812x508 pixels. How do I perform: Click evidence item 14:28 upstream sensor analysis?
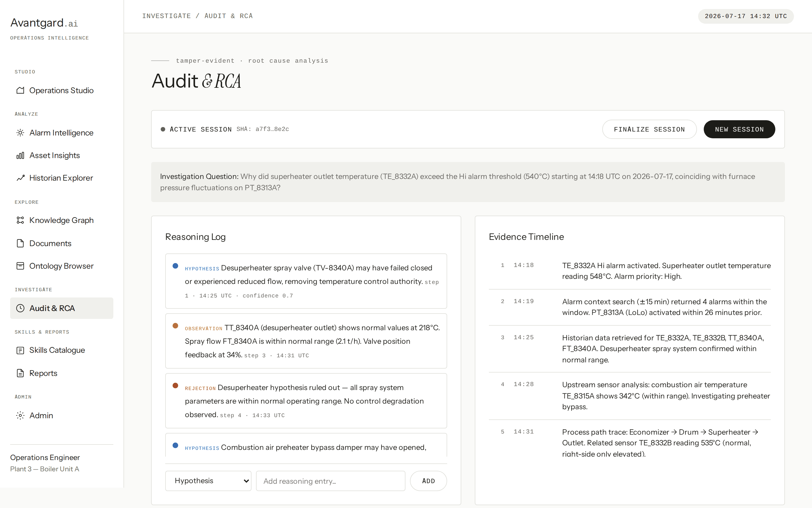click(630, 396)
